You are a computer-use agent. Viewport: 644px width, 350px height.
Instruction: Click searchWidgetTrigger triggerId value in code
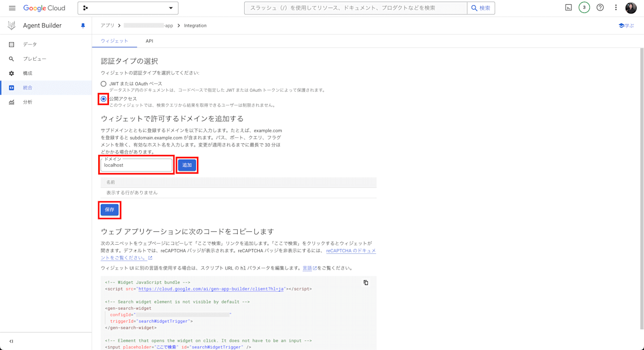click(x=163, y=321)
